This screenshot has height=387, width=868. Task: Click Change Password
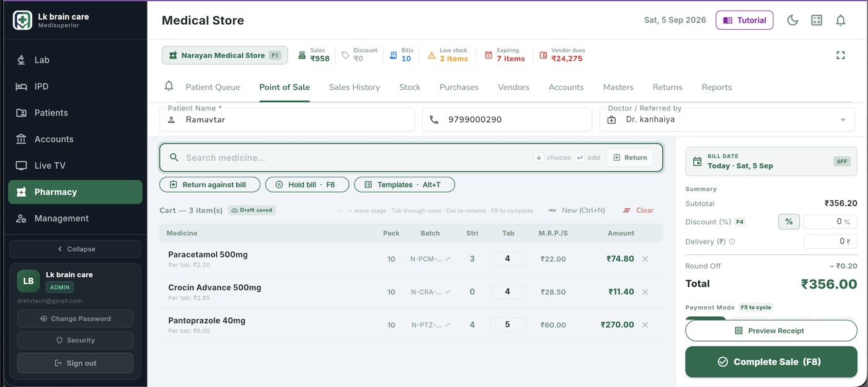75,318
